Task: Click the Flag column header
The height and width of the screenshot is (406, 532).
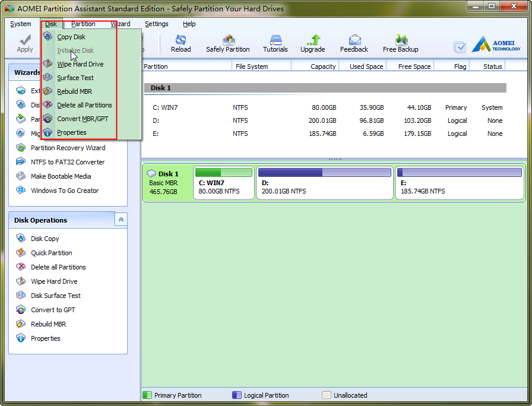Action: tap(452, 66)
